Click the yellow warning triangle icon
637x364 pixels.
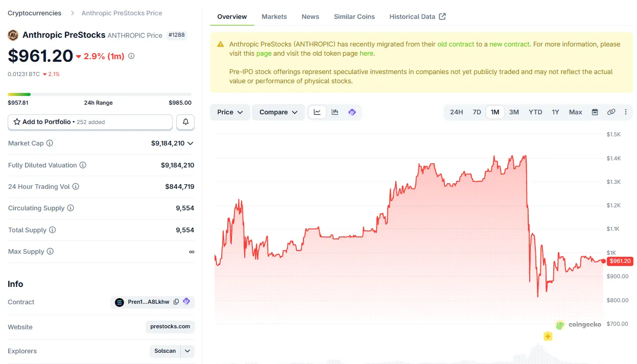(x=220, y=44)
